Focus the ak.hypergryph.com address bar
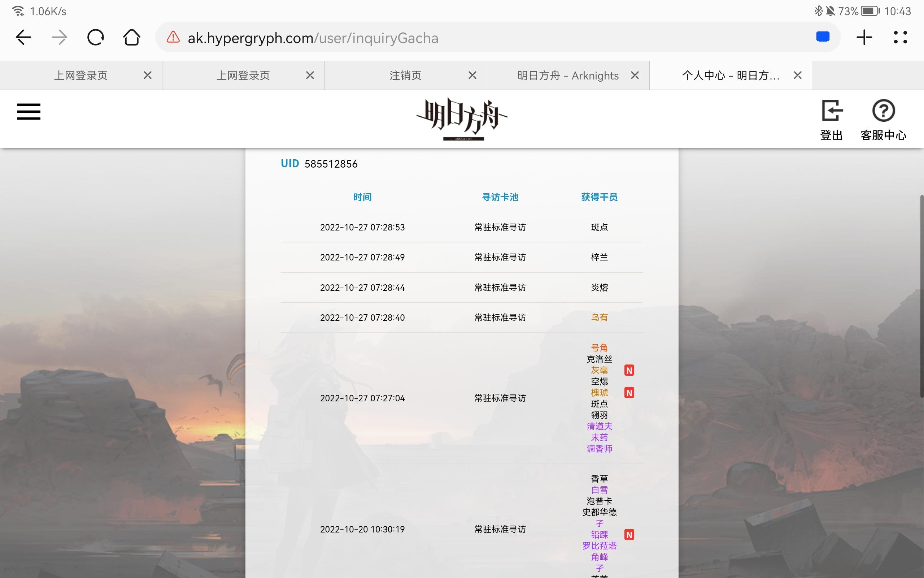924x578 pixels. point(497,38)
